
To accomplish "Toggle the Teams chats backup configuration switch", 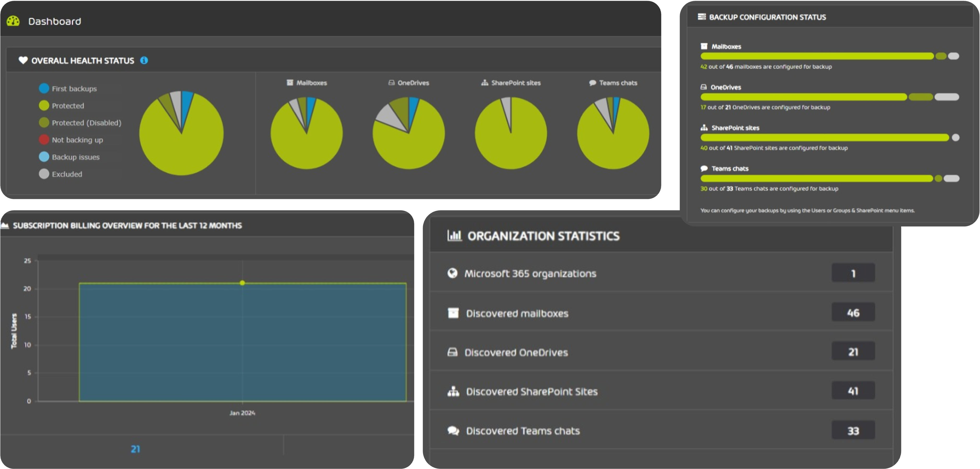I will coord(952,178).
